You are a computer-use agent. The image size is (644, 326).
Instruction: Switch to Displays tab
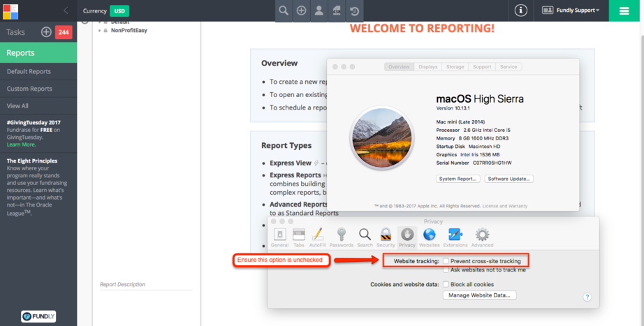tap(428, 67)
